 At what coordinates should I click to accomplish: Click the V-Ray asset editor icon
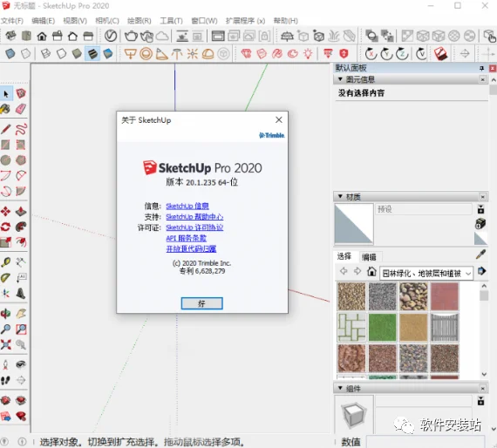pyautogui.click(x=111, y=36)
